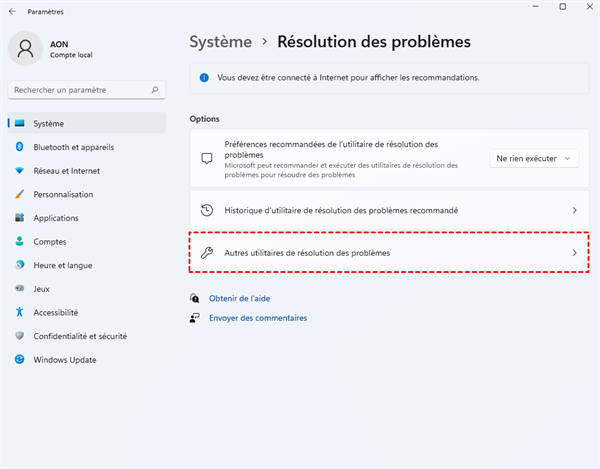
Task: Click the back arrow in the title bar
Action: tap(12, 14)
